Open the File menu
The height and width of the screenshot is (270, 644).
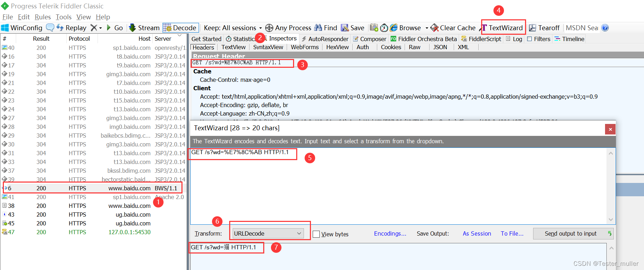point(8,17)
